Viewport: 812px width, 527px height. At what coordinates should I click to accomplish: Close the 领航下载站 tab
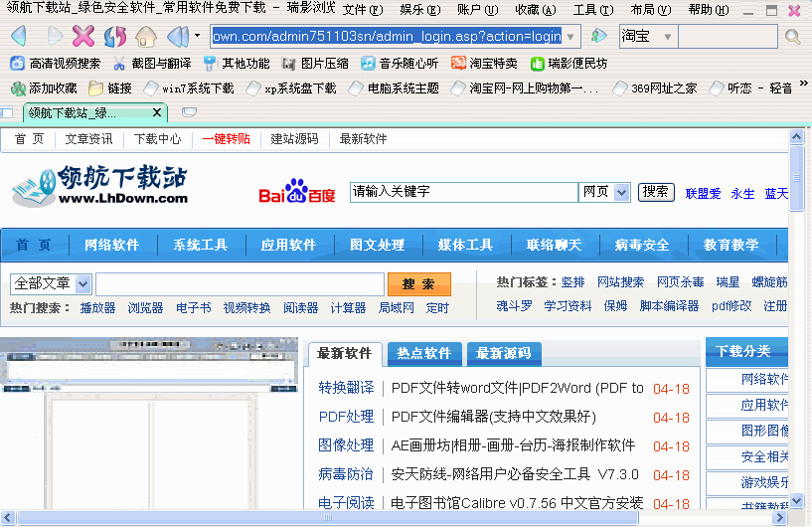[x=157, y=112]
